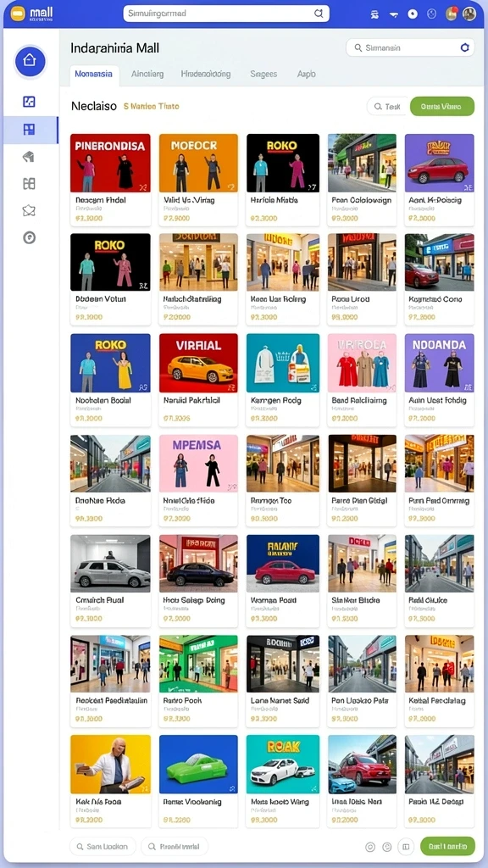Focus the Simansin search field

[410, 48]
